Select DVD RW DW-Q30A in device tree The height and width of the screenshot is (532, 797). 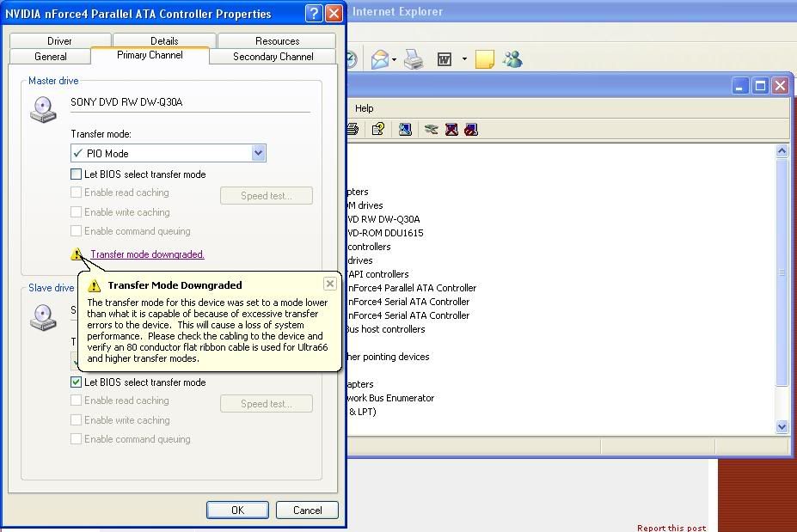tap(384, 219)
